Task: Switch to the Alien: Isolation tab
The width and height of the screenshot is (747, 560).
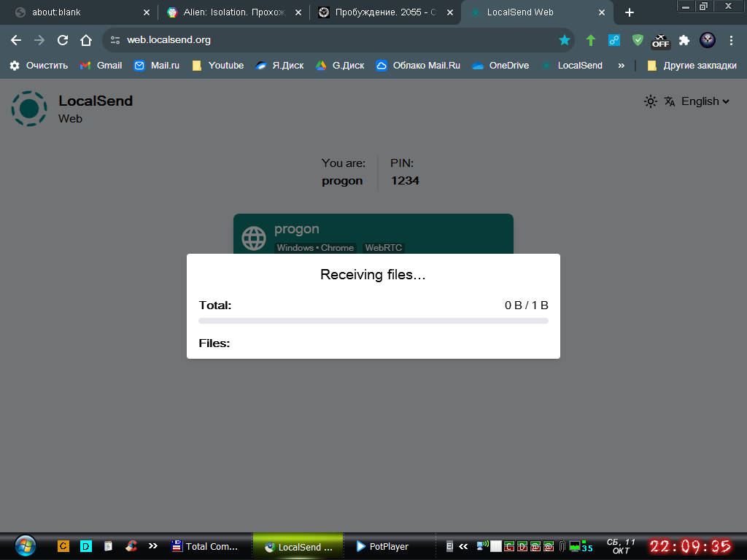Action: 233,12
